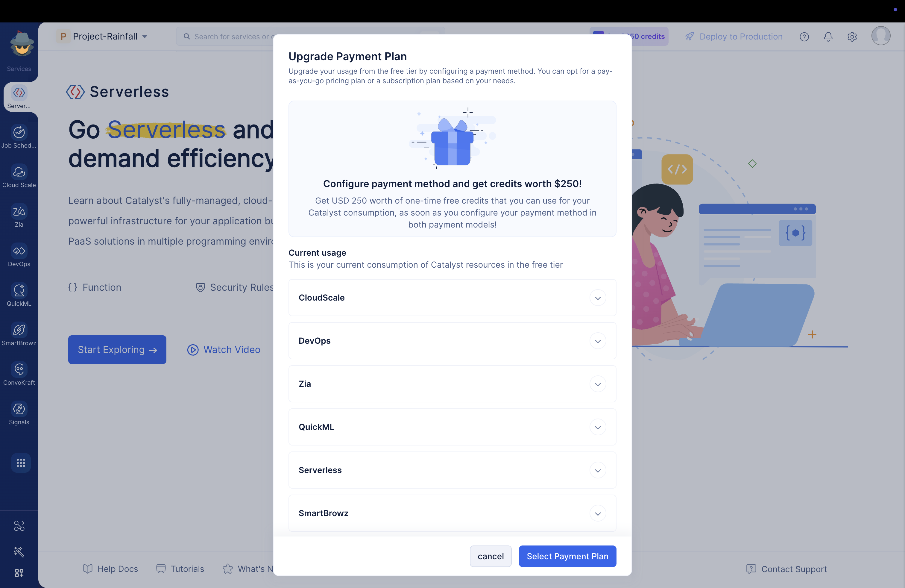Open the ConvoKraft sidebar icon
The image size is (905, 588).
(19, 369)
